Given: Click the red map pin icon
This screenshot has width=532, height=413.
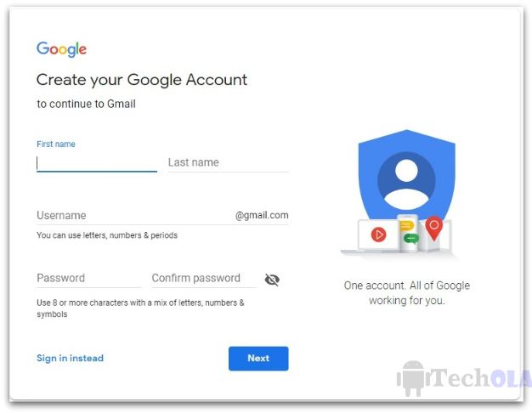Looking at the screenshot, I should [x=434, y=228].
